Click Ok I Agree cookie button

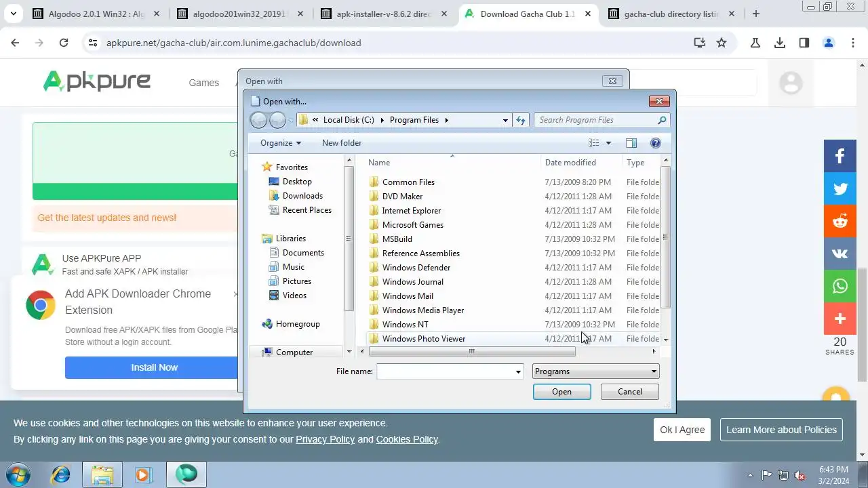(x=682, y=430)
